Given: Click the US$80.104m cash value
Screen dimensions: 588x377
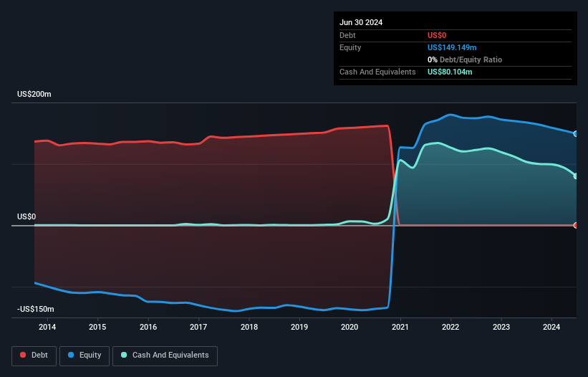Looking at the screenshot, I should (x=450, y=72).
